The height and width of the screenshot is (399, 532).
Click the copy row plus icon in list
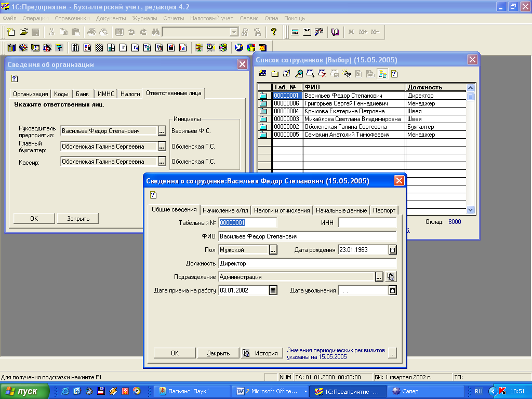(311, 74)
